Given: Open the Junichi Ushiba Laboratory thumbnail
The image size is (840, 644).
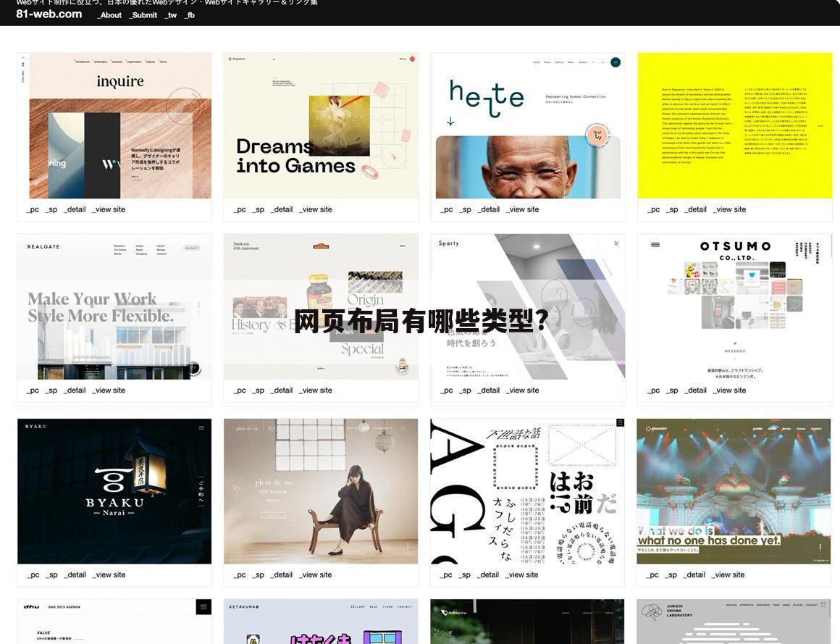Looking at the screenshot, I should pos(734,622).
